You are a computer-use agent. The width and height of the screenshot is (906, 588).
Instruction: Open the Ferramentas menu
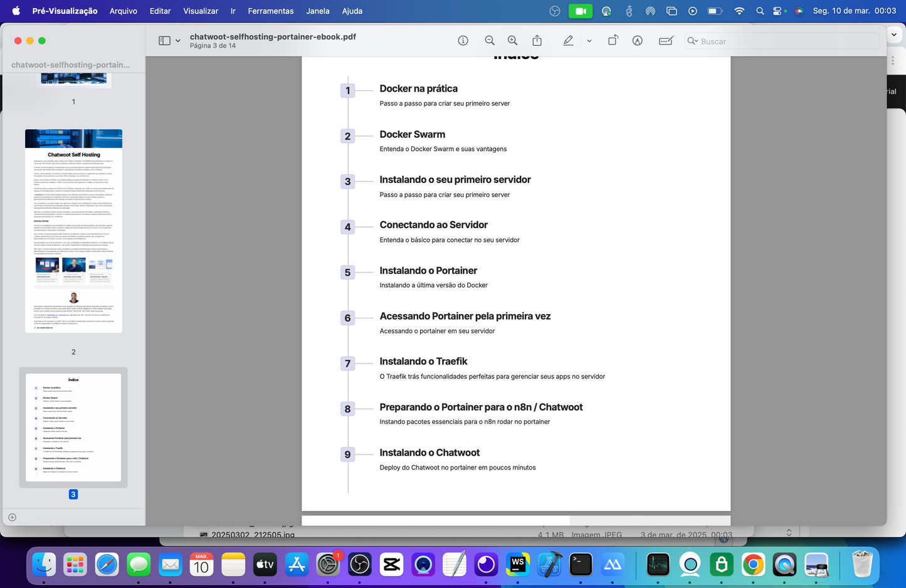click(x=270, y=11)
